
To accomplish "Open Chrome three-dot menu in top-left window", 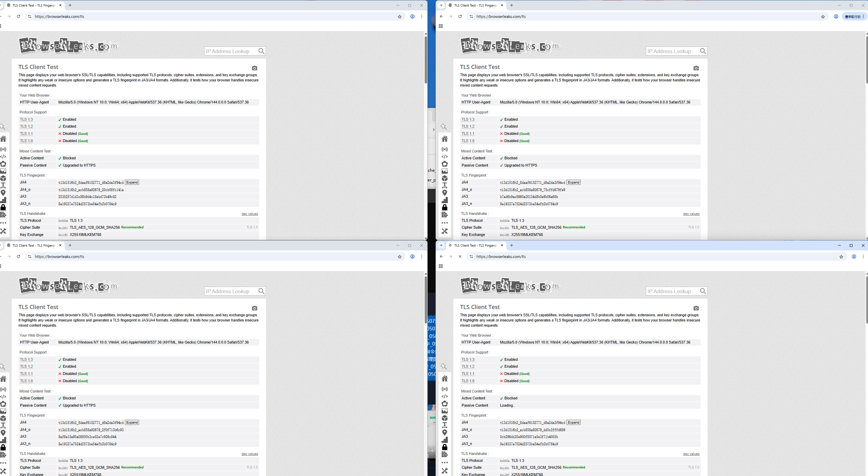I will 422,17.
